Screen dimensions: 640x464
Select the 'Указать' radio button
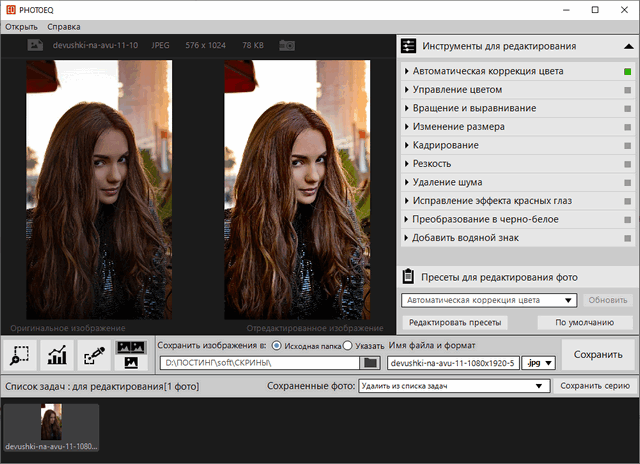[348, 345]
